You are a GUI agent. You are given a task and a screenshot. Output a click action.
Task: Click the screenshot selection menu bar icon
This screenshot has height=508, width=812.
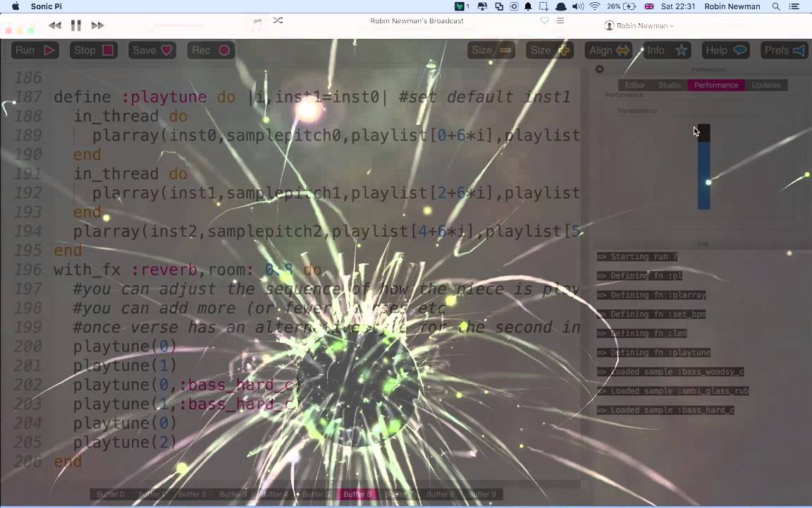point(543,6)
